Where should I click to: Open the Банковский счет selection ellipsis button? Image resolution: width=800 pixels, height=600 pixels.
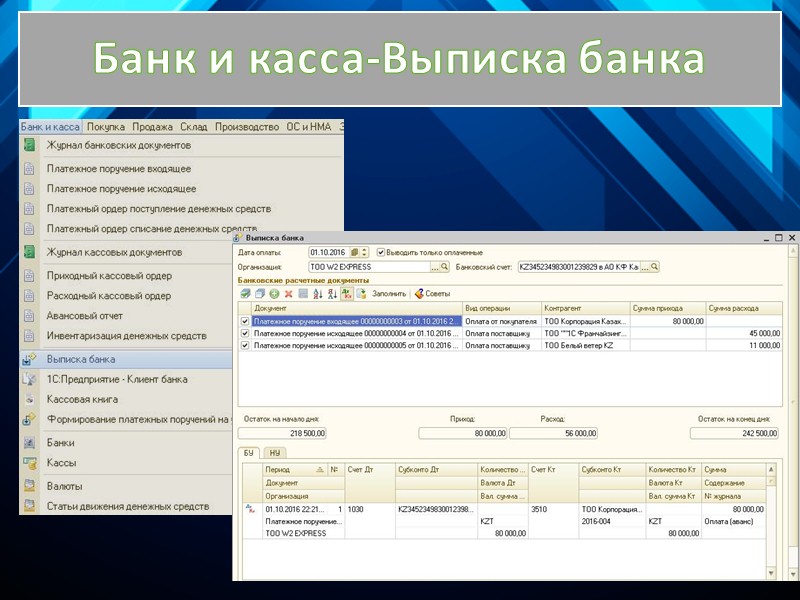click(645, 267)
